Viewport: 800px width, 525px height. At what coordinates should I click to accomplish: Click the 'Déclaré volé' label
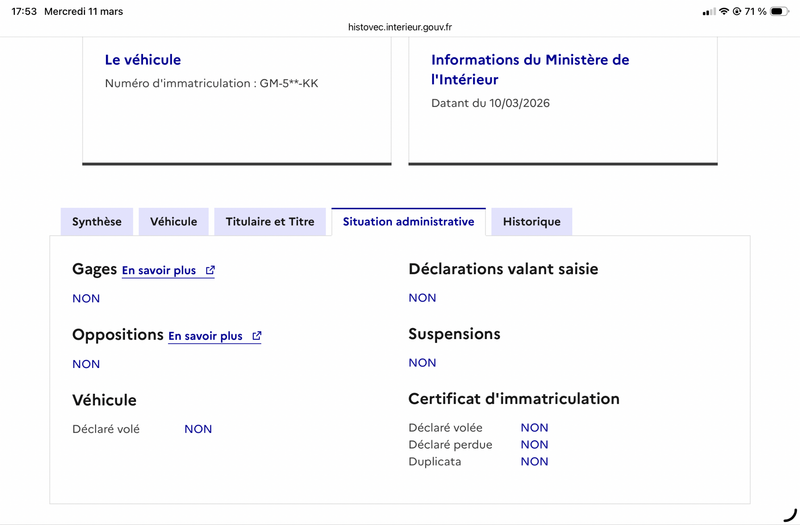[x=106, y=429]
